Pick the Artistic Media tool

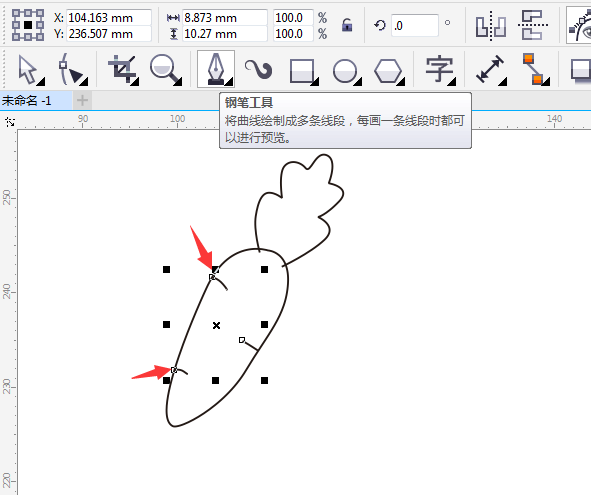259,69
